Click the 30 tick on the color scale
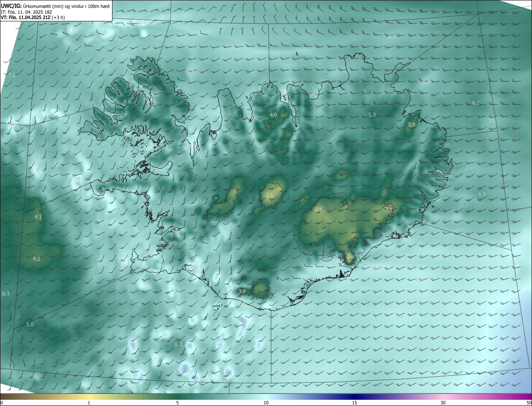 pyautogui.click(x=443, y=403)
